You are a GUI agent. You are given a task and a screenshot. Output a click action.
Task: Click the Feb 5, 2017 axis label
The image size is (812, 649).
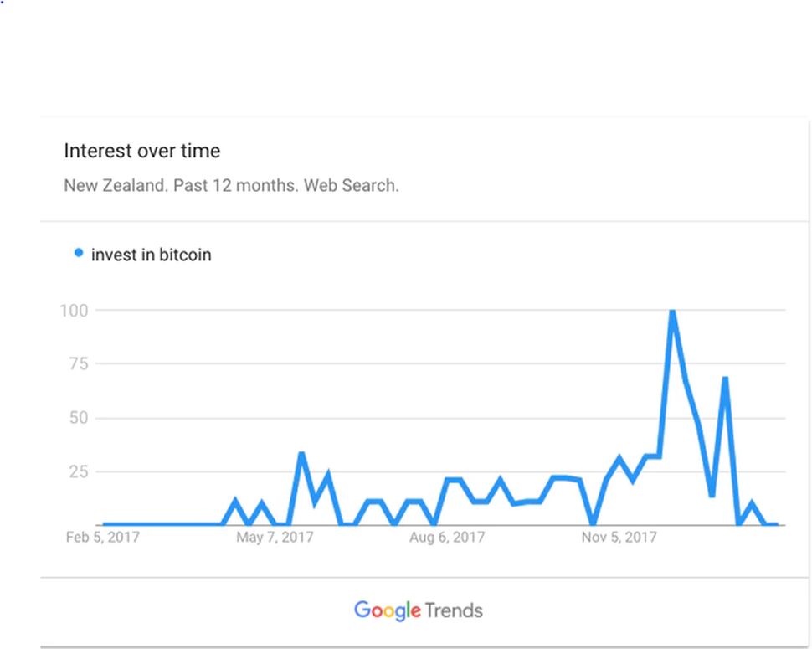point(102,537)
